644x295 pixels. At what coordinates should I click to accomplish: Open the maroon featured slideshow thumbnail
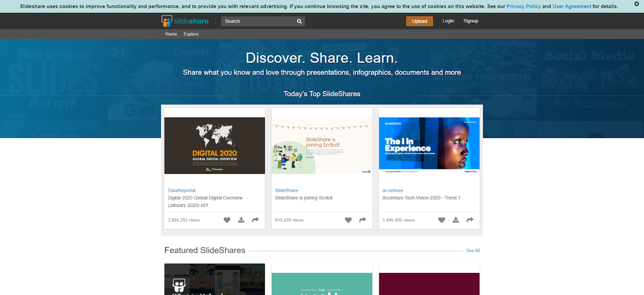point(429,284)
